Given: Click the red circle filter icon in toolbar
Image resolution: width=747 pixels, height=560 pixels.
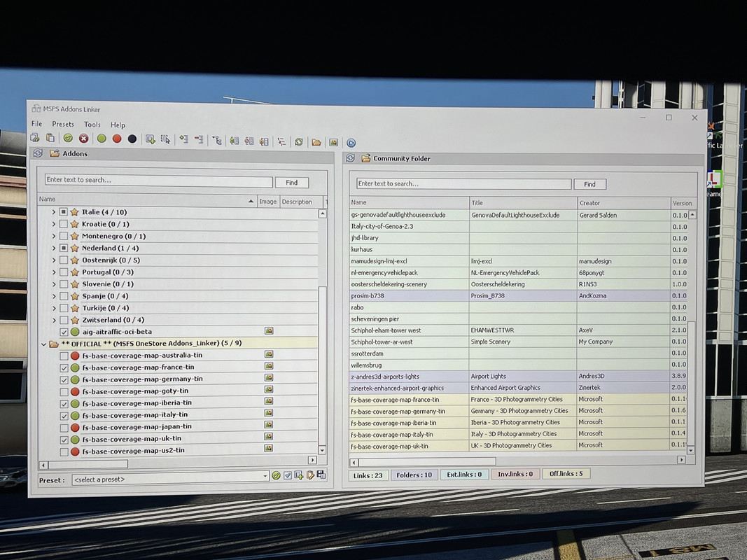Looking at the screenshot, I should tap(117, 139).
